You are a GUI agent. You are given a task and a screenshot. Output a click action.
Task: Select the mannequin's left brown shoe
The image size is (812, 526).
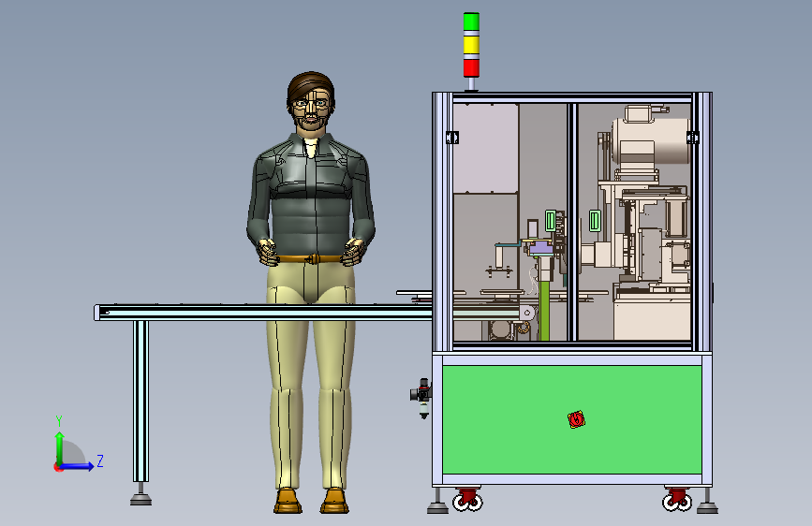point(288,501)
